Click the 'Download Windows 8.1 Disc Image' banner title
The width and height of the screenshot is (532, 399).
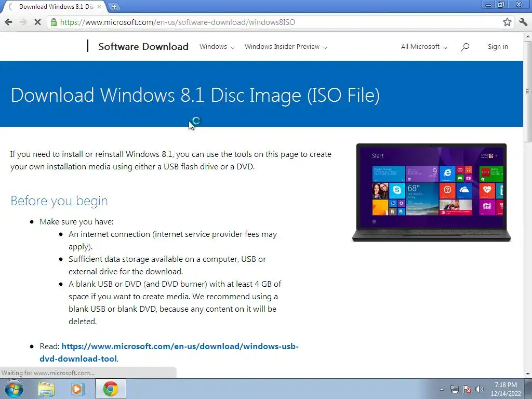(x=195, y=95)
